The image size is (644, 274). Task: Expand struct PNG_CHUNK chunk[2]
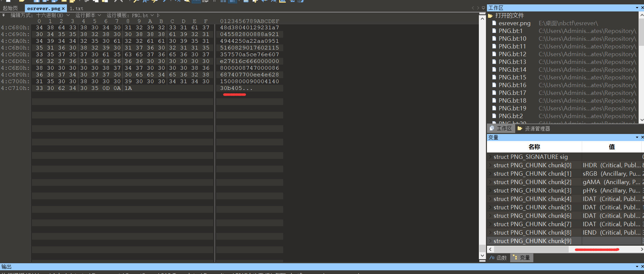pyautogui.click(x=490, y=182)
